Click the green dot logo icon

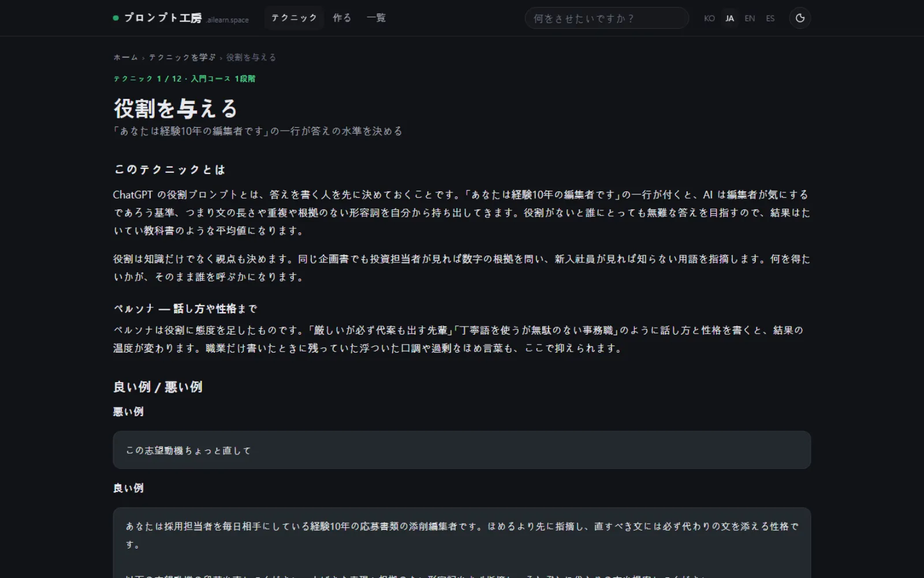tap(115, 18)
